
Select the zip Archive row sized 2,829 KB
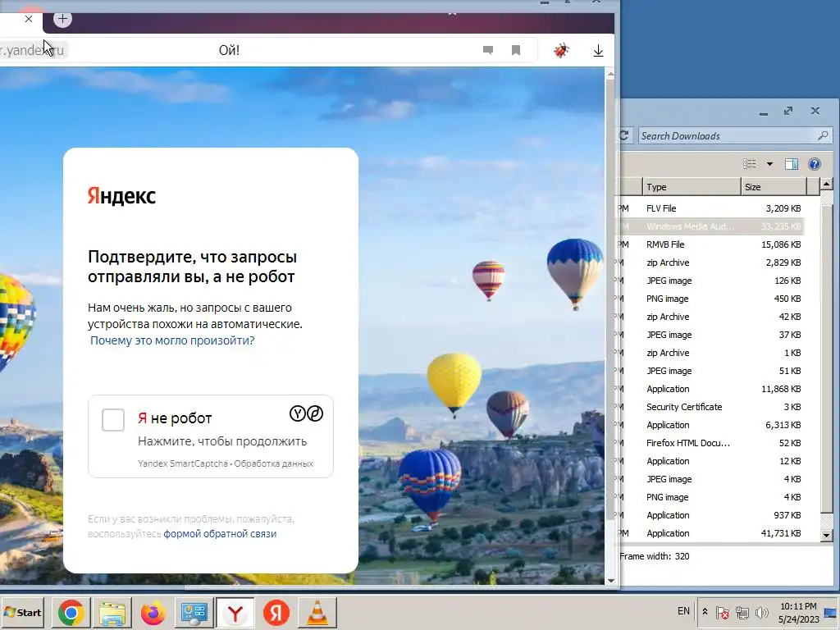711,262
